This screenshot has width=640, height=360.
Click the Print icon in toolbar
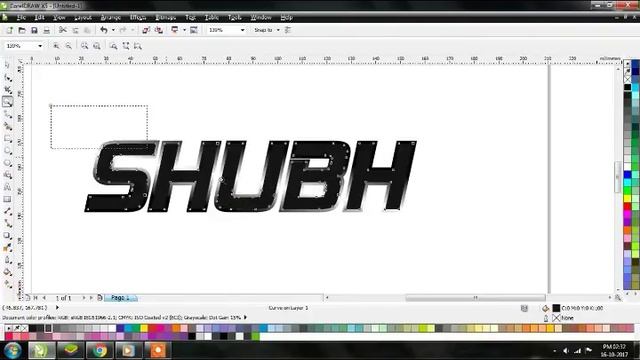pyautogui.click(x=47, y=30)
